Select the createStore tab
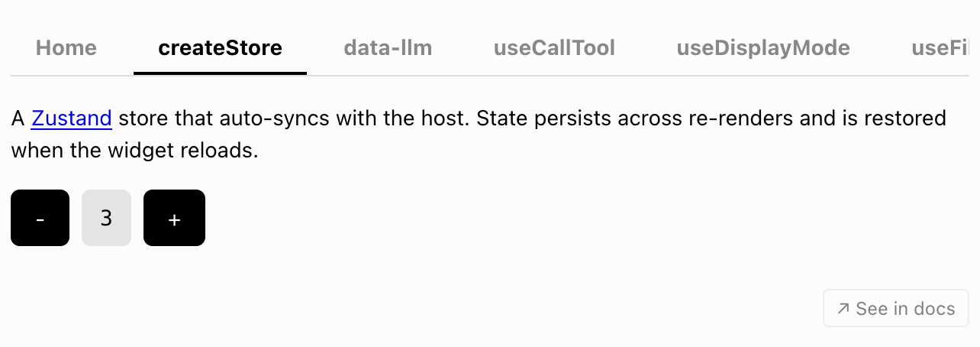Screen dimensions: 980x347 tap(220, 49)
